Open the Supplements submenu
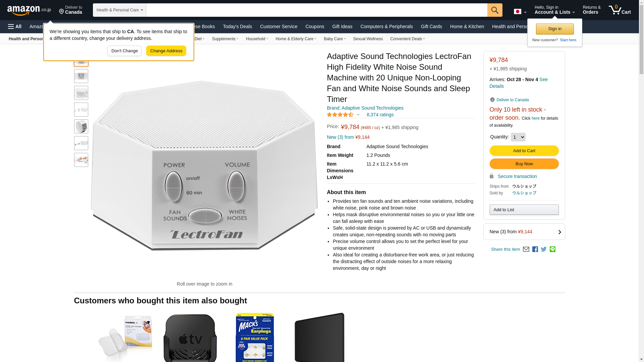The height and width of the screenshot is (362, 644). [225, 39]
